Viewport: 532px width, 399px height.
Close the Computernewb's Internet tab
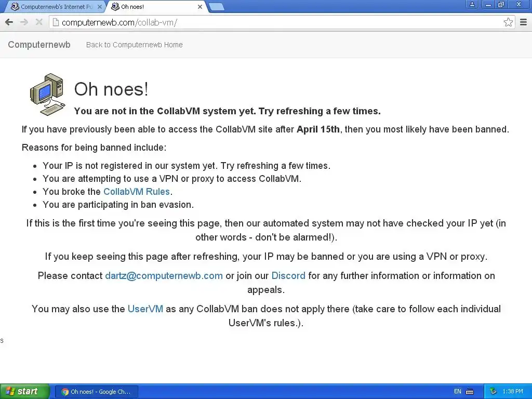click(99, 7)
